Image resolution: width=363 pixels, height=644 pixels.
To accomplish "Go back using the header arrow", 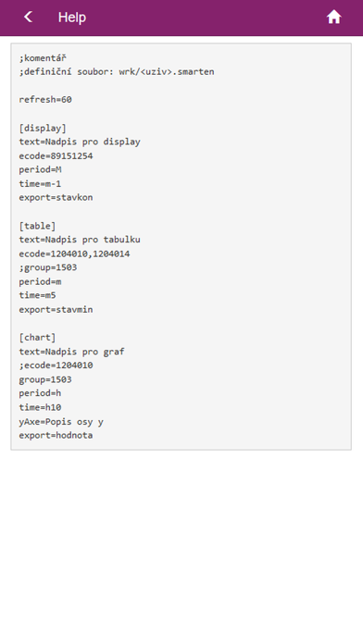I will (28, 17).
